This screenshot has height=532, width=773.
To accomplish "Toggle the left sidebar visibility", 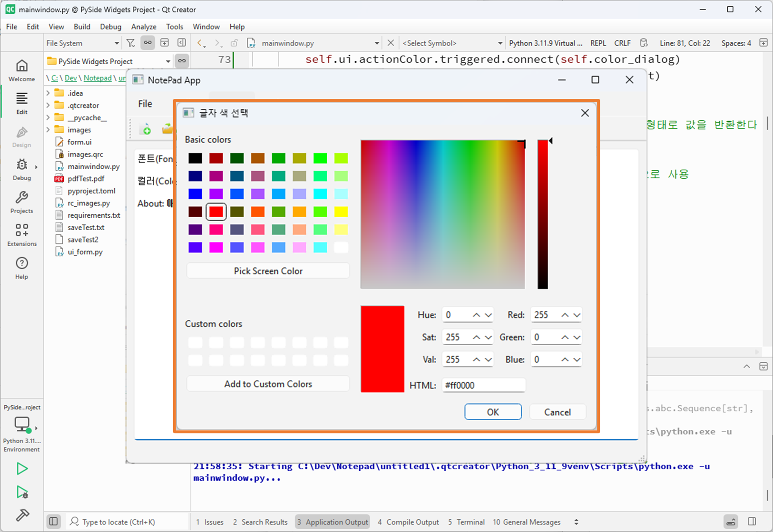I will pos(53,522).
